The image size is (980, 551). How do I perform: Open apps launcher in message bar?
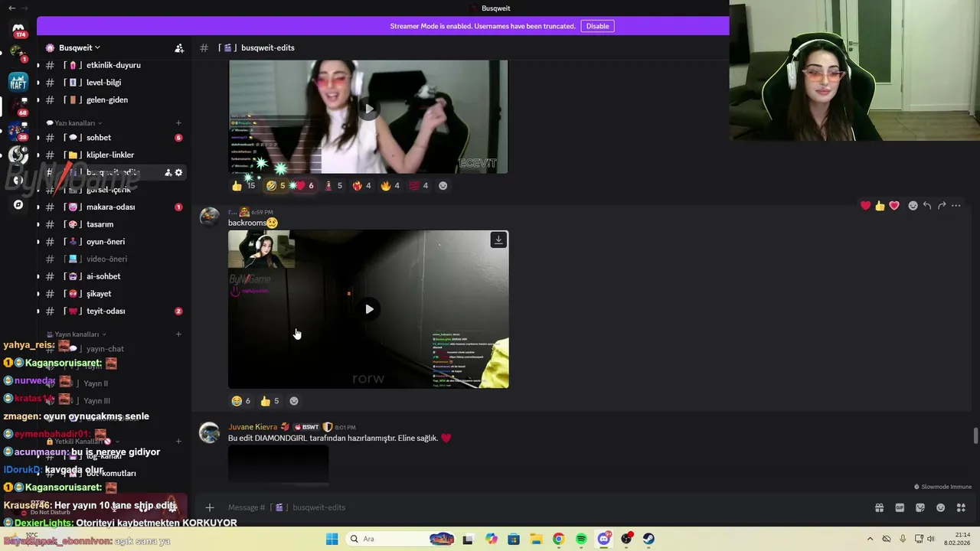[961, 507]
